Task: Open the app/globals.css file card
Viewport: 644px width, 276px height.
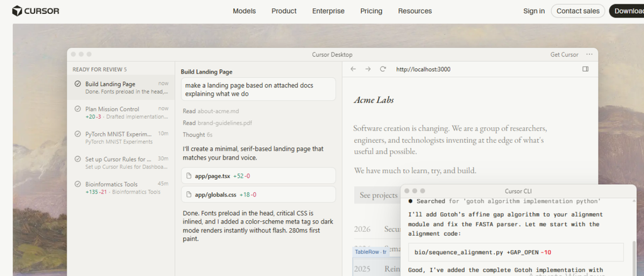Action: coord(258,195)
